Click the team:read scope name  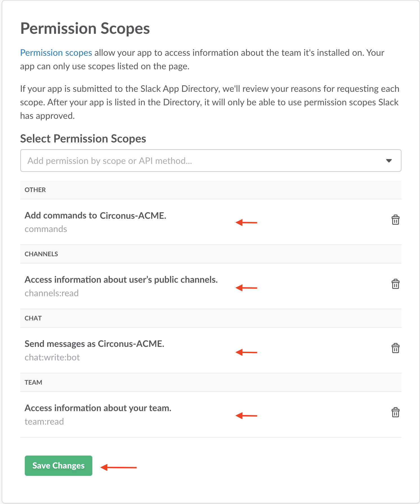pos(44,422)
